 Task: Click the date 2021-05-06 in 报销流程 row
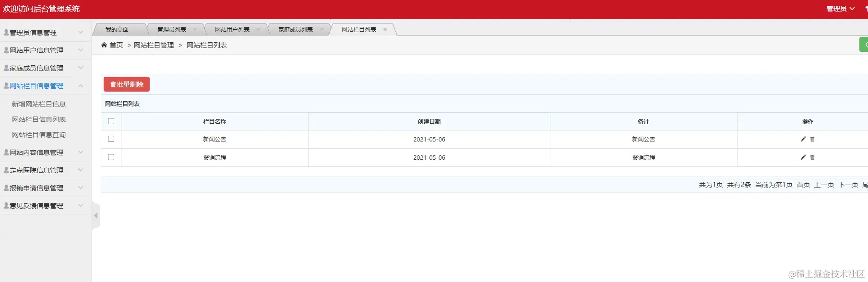(429, 157)
